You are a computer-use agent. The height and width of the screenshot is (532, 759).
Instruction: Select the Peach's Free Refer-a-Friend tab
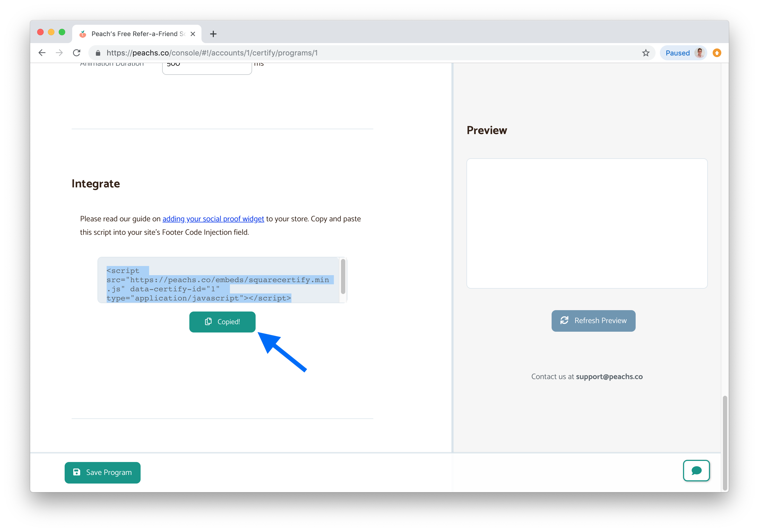pos(135,34)
